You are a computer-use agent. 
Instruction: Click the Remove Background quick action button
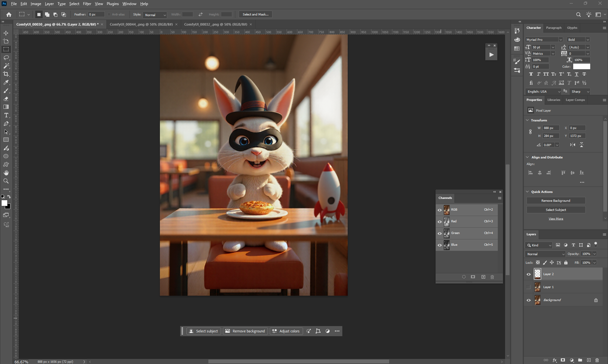[x=555, y=201]
